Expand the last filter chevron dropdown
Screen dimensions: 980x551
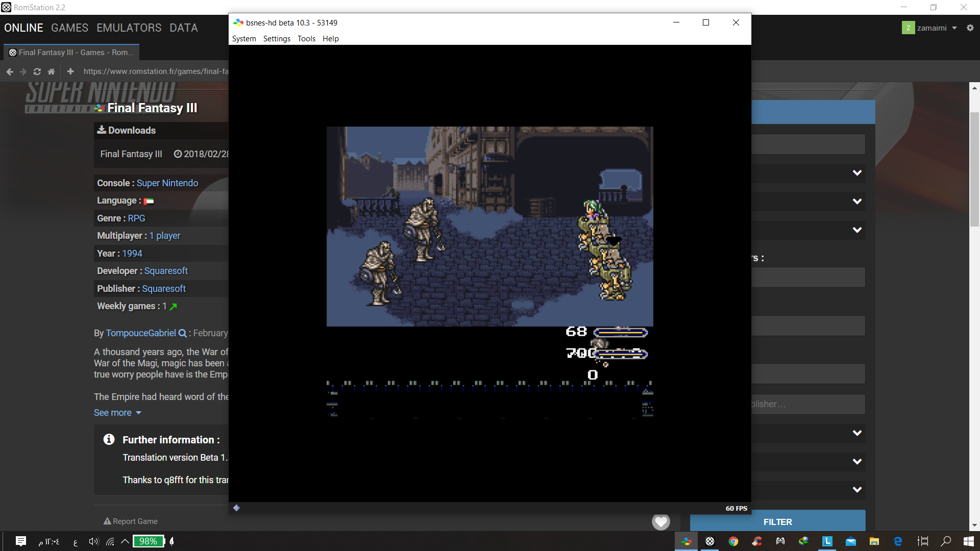coord(857,489)
